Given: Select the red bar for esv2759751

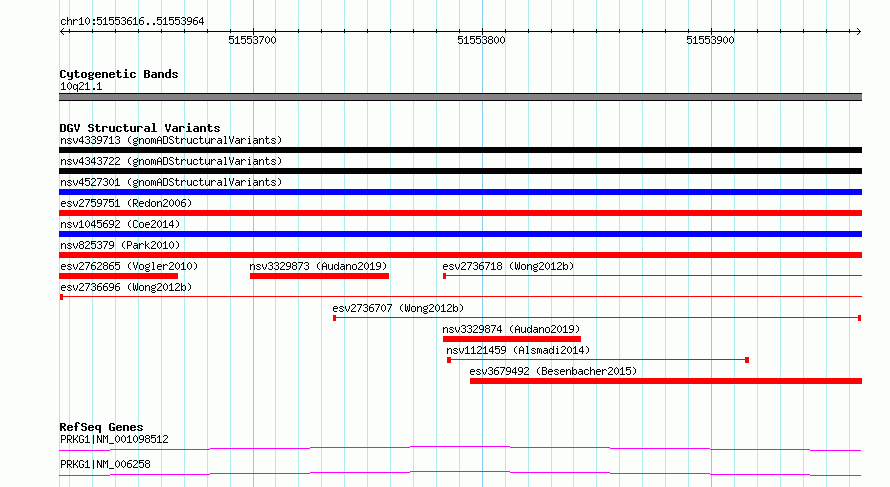Looking at the screenshot, I should 460,213.
